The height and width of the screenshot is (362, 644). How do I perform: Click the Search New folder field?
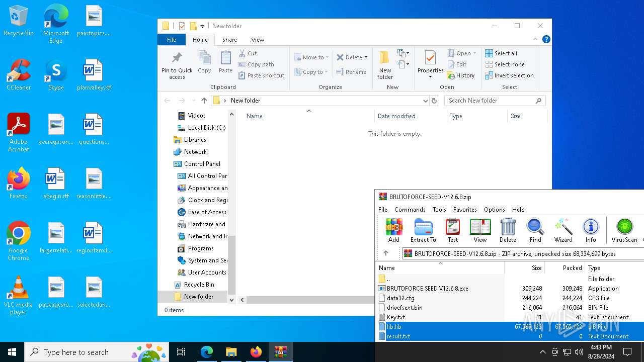click(495, 101)
